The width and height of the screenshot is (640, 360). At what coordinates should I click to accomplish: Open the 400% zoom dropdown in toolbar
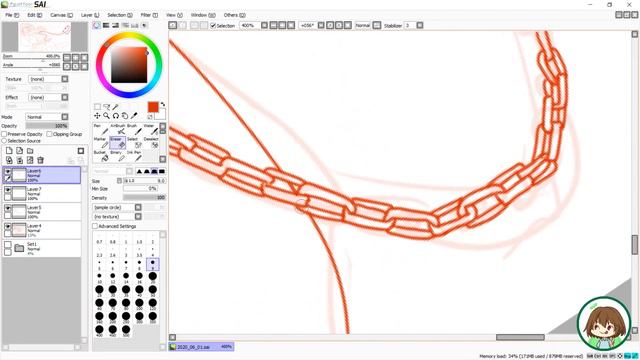(264, 25)
